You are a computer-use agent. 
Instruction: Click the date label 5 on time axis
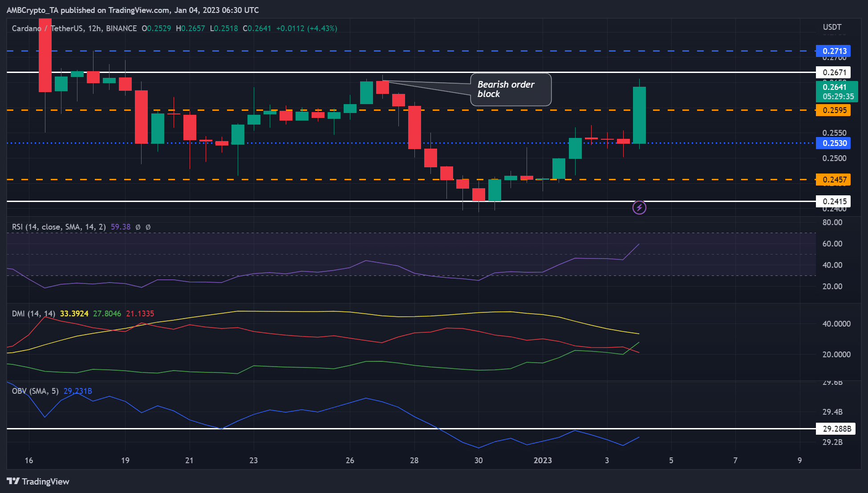coord(671,461)
